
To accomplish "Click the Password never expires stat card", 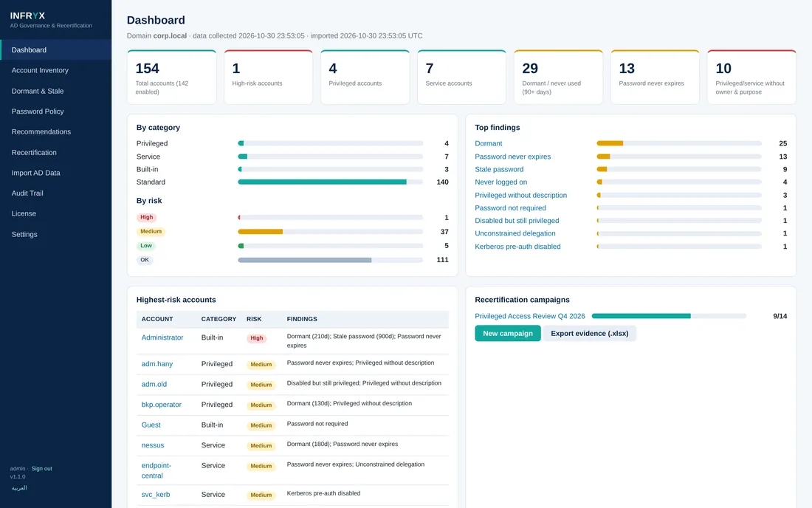I will tap(655, 77).
